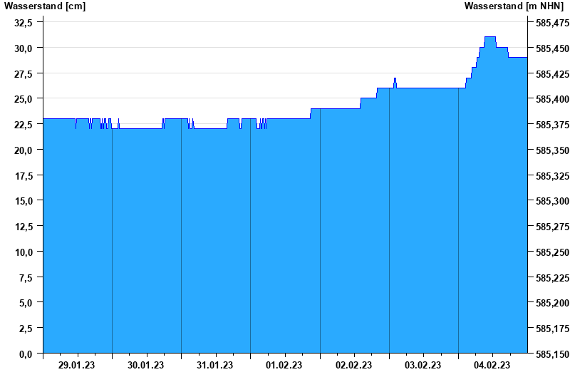Click the water level peak at 31 cm
570x392 pixels.
(490, 37)
